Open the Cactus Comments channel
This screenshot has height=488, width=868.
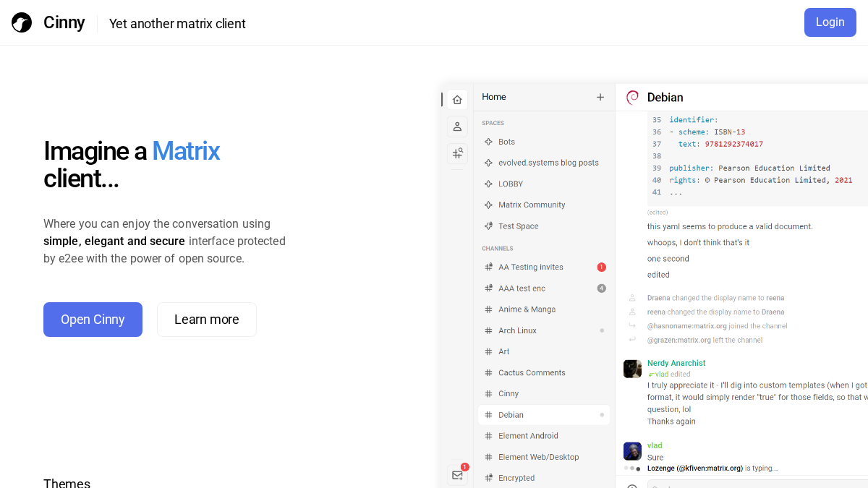[544, 372]
